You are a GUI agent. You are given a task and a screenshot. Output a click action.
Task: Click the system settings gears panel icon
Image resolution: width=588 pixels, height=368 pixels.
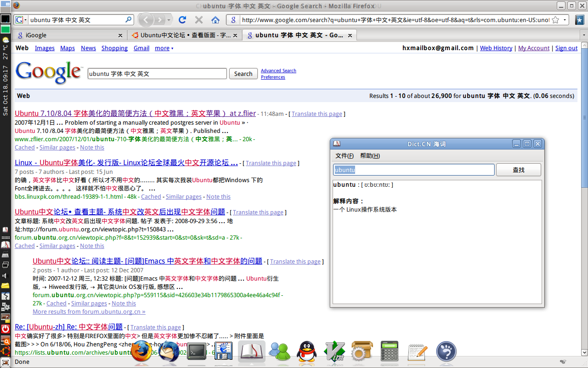pyautogui.click(x=6, y=306)
